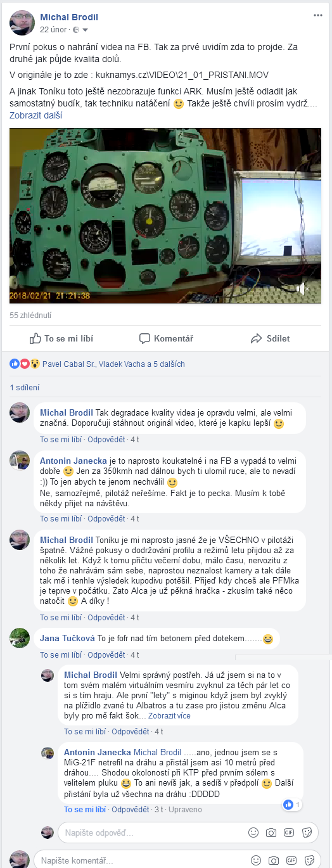Viewport: 332px width, 868px height.
Task: Open the post options three-dots menu
Action: pos(317,15)
